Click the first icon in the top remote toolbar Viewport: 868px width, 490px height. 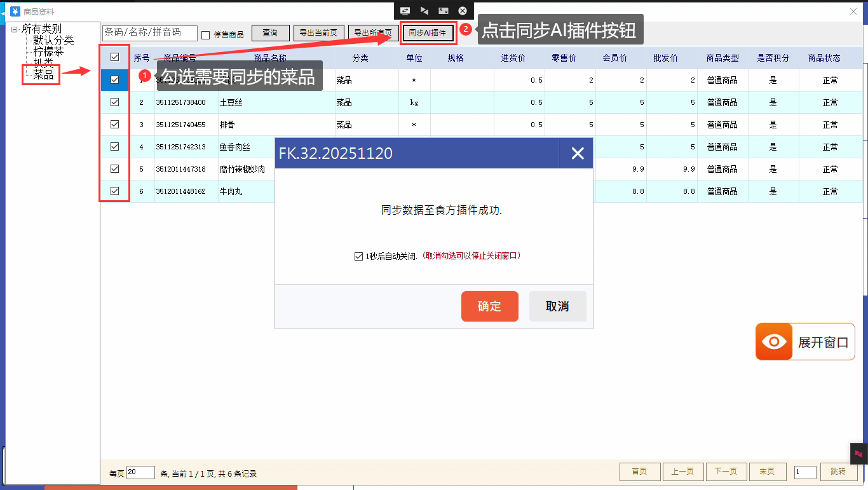tap(405, 11)
